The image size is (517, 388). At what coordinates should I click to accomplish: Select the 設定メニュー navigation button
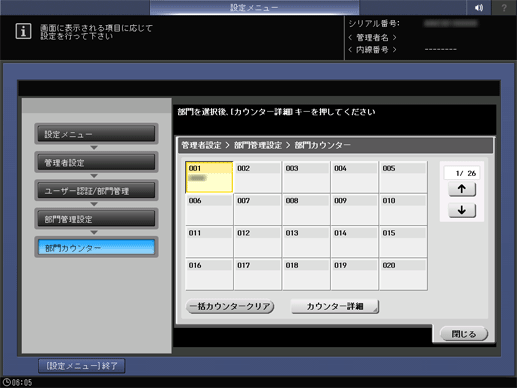coord(96,134)
